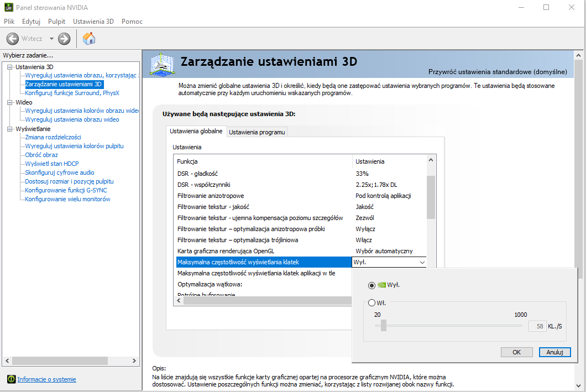The width and height of the screenshot is (586, 392).
Task: Open Wyreguluj ustawienia kolorów obrazu wideo
Action: 82,111
